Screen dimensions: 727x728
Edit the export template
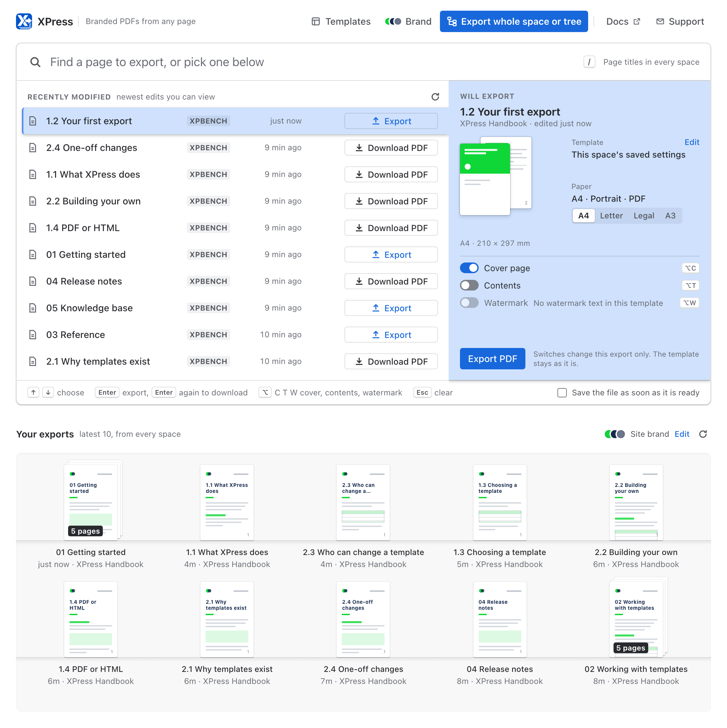[692, 143]
